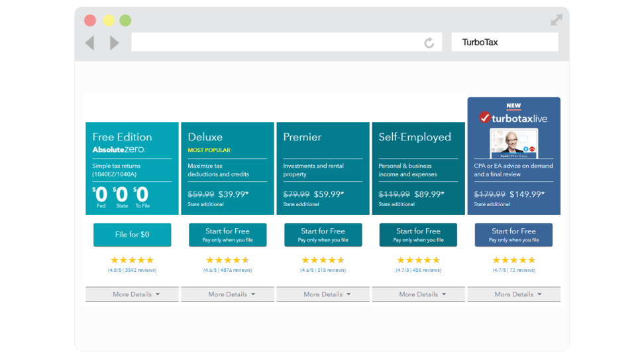Select the Free Edition card title
The image size is (644, 358).
[122, 137]
